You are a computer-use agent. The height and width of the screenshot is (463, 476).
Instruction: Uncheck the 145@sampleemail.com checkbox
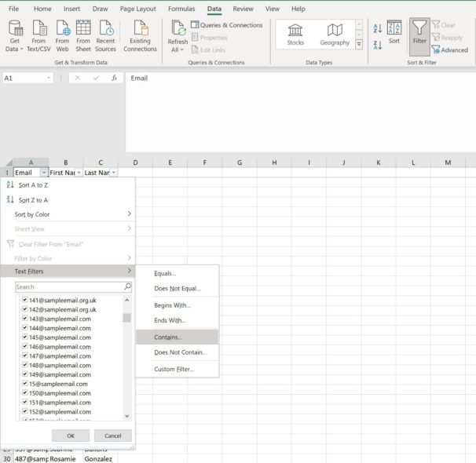point(25,337)
